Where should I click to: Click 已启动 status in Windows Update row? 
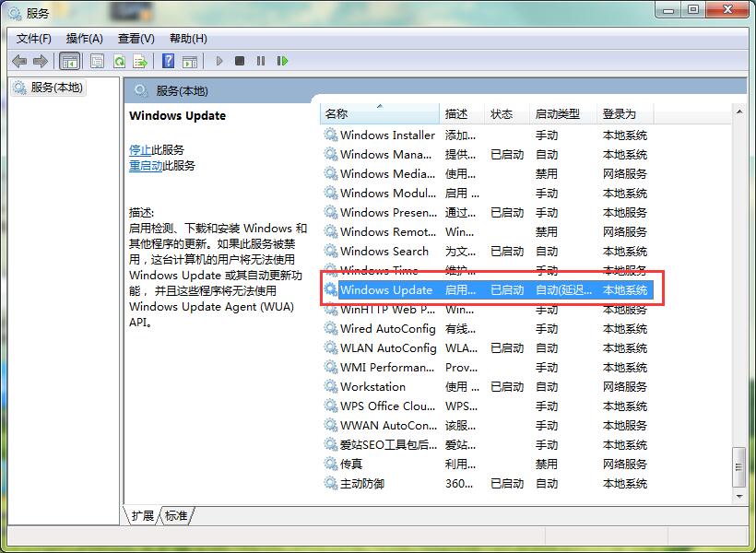click(x=507, y=289)
